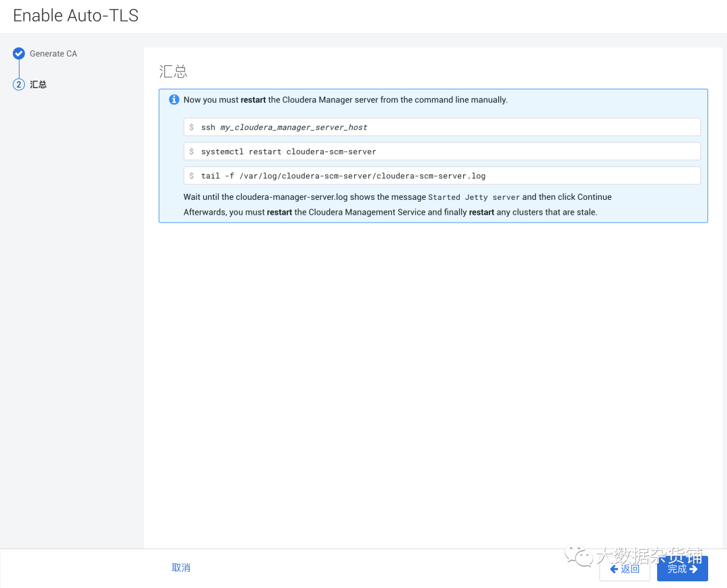Screen dimensions: 727x588
Task: Click the ssh my_cloudera_manager_server_host command box
Action: (442, 127)
